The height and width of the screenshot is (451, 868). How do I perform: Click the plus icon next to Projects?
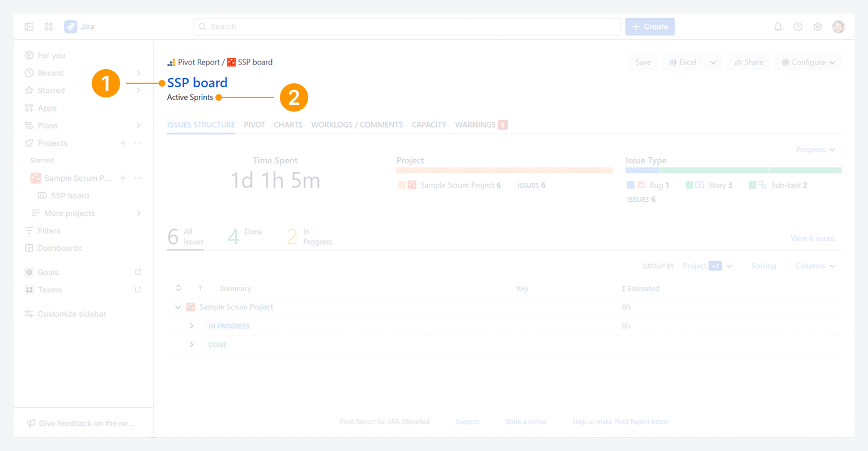pos(123,143)
